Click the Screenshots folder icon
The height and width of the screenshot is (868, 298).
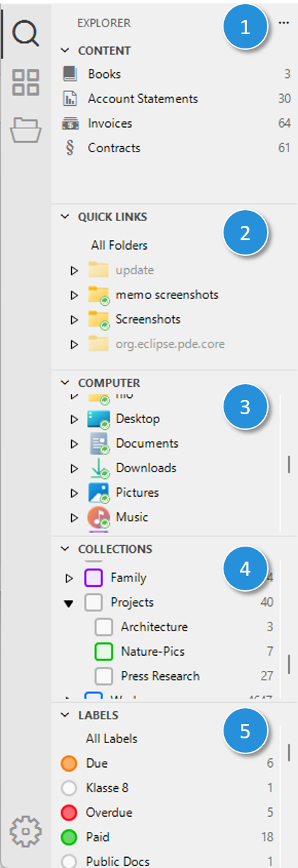click(99, 319)
